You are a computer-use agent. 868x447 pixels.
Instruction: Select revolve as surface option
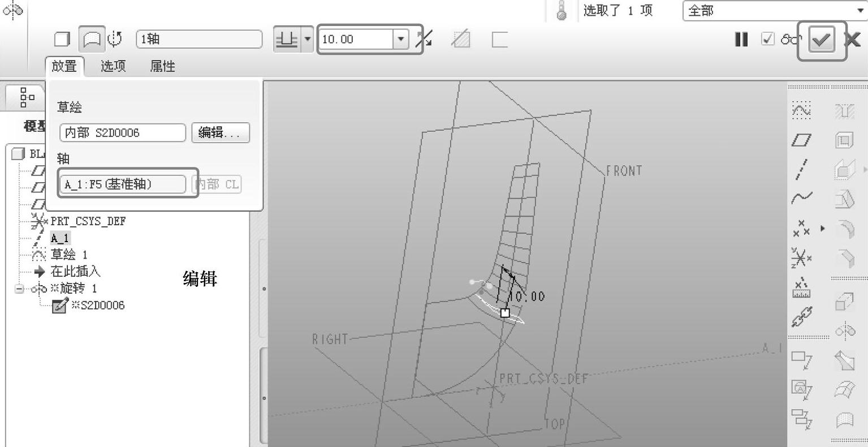pyautogui.click(x=92, y=39)
